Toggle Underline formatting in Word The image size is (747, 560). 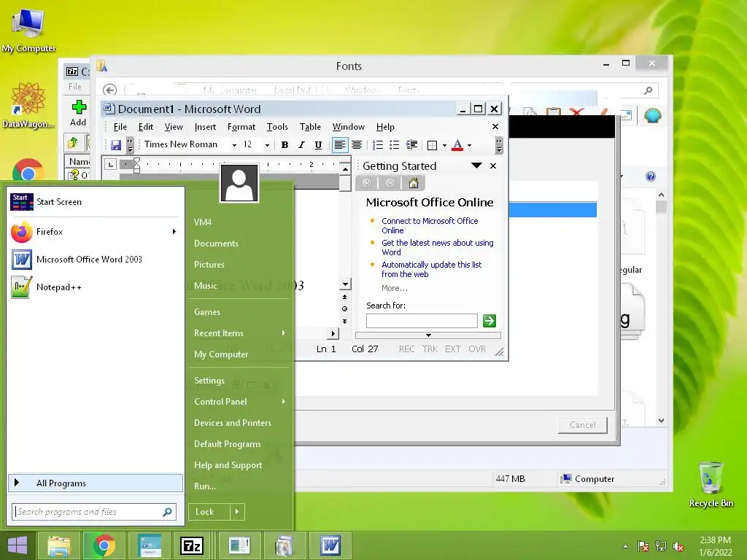click(x=318, y=145)
